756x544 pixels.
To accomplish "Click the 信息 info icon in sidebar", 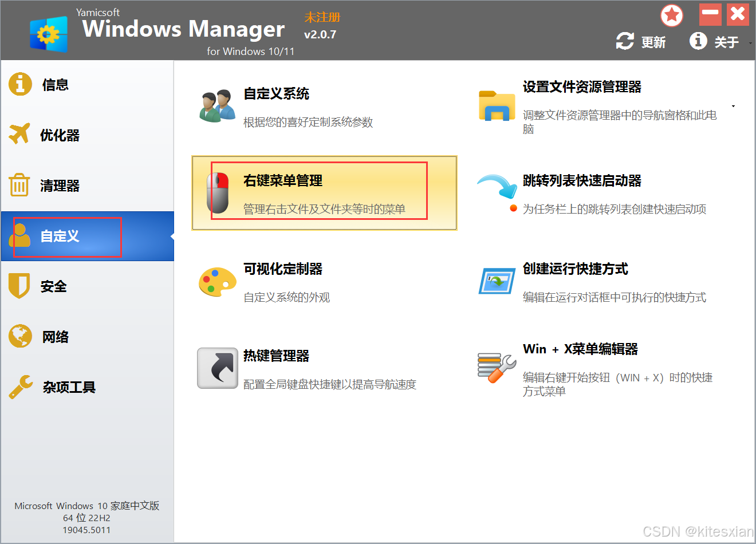I will 20,84.
